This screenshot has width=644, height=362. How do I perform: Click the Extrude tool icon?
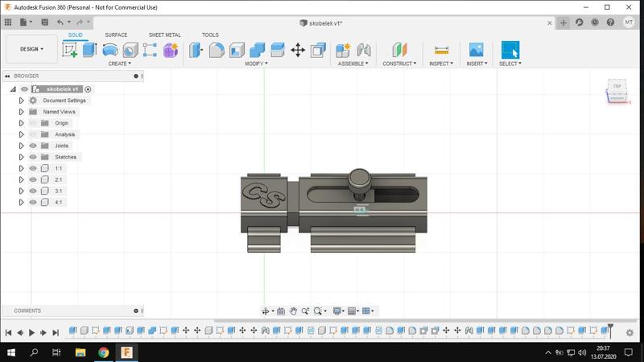click(x=89, y=50)
